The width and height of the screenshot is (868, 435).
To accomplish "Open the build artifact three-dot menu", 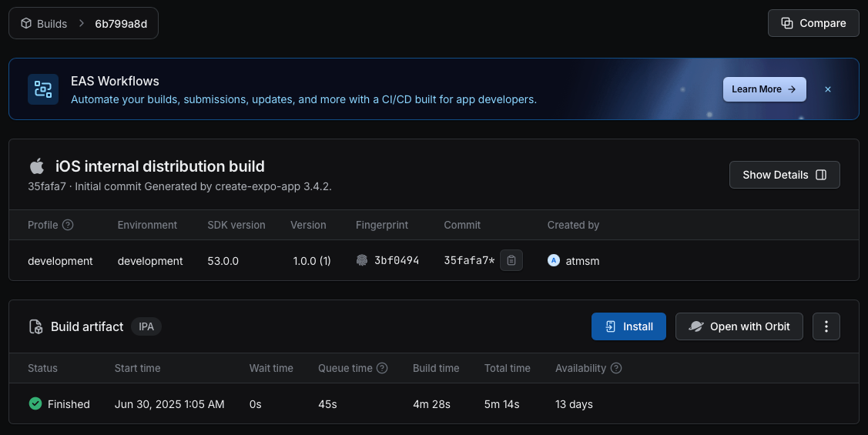I will (x=826, y=326).
